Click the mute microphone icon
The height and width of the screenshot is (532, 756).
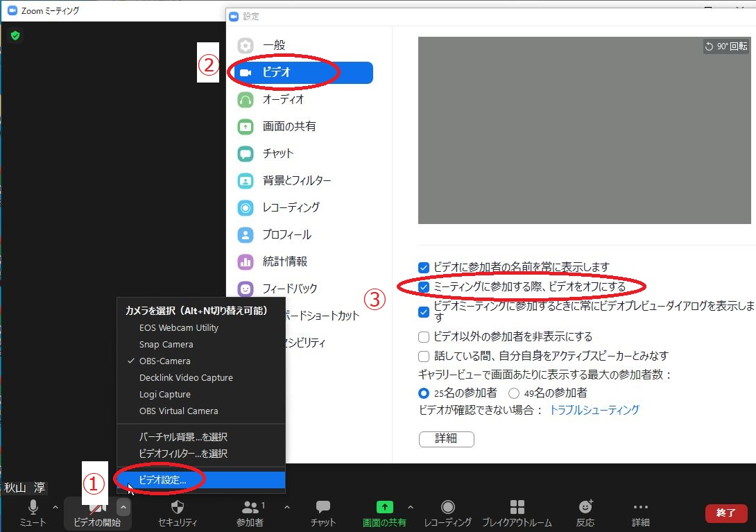pyautogui.click(x=33, y=507)
